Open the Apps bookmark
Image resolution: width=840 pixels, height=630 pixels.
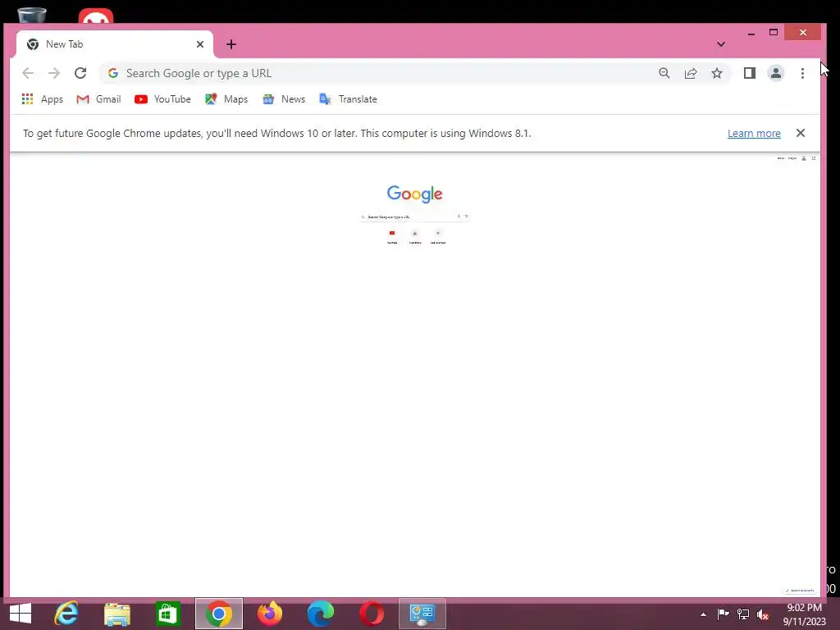tap(43, 99)
